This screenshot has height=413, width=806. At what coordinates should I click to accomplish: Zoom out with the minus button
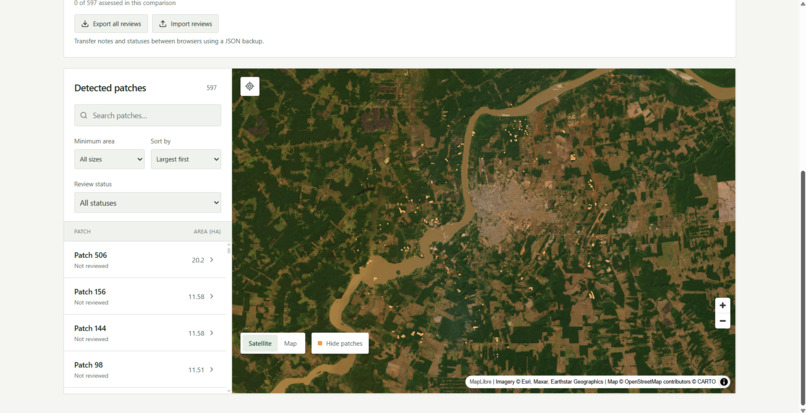click(x=722, y=321)
